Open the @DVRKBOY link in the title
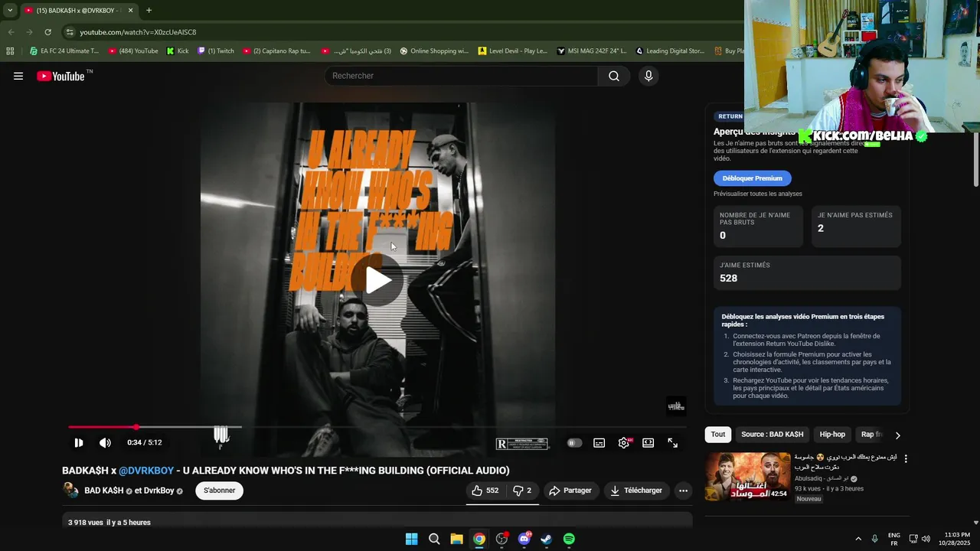 click(x=146, y=471)
